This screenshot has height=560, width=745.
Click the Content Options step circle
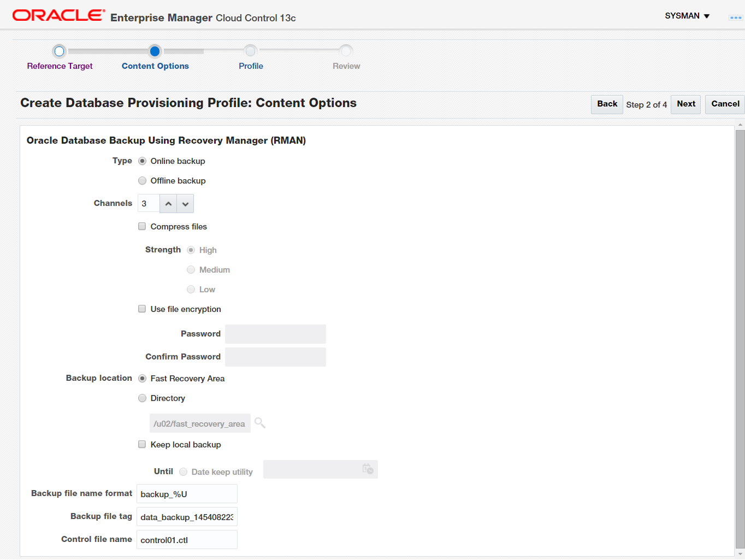155,51
